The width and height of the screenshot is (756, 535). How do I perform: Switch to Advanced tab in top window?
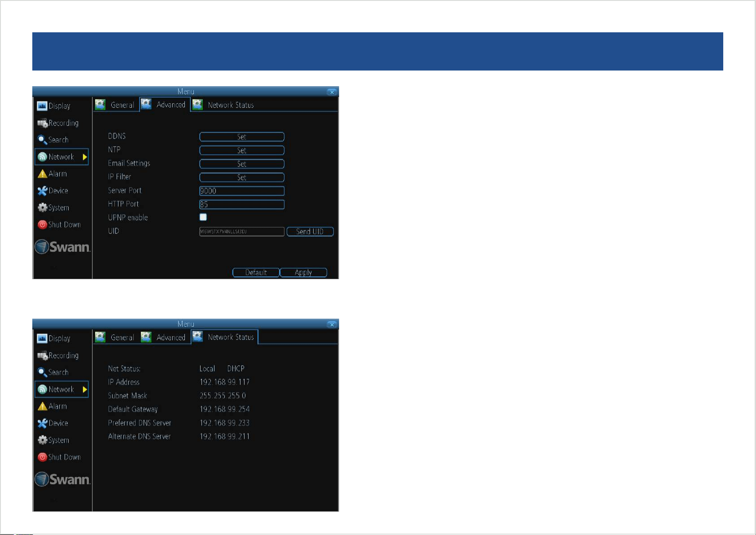tap(165, 105)
